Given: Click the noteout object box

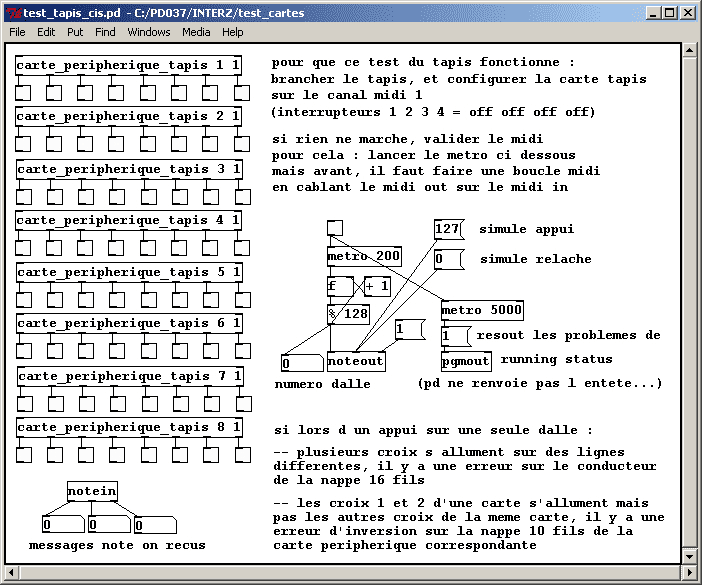Looking at the screenshot, I should click(356, 362).
